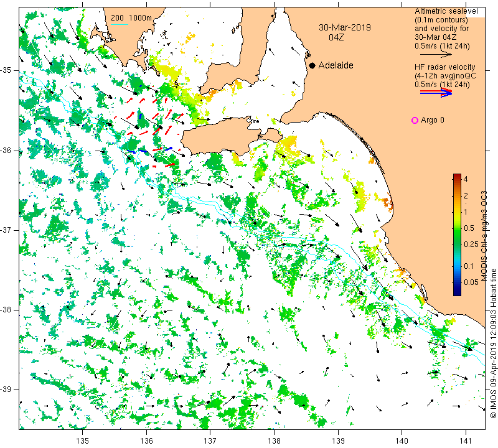The image size is (498, 448).
Task: Click the HF radar velocity legend text
Action: (x=444, y=67)
